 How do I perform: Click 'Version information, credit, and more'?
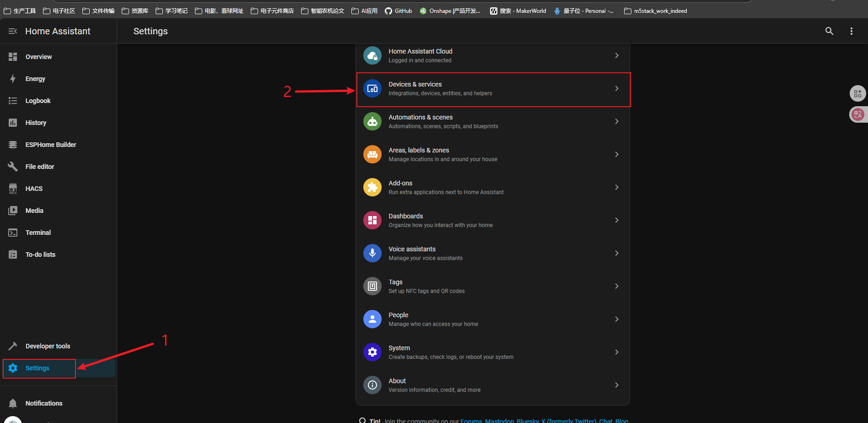coord(434,390)
